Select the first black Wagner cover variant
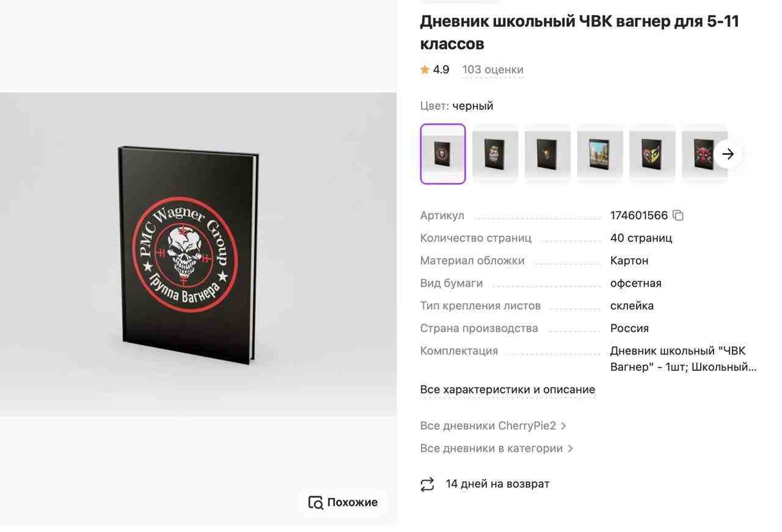This screenshot has height=532, width=782. tap(443, 154)
